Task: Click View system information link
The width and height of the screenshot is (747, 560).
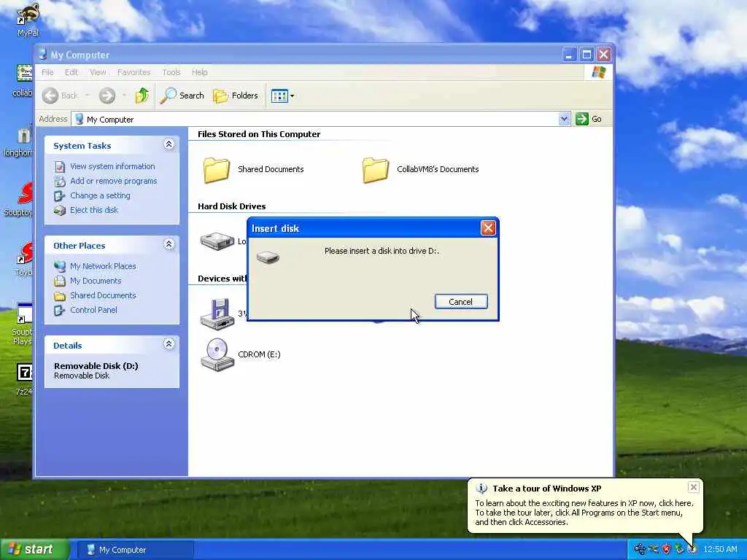Action: tap(112, 166)
